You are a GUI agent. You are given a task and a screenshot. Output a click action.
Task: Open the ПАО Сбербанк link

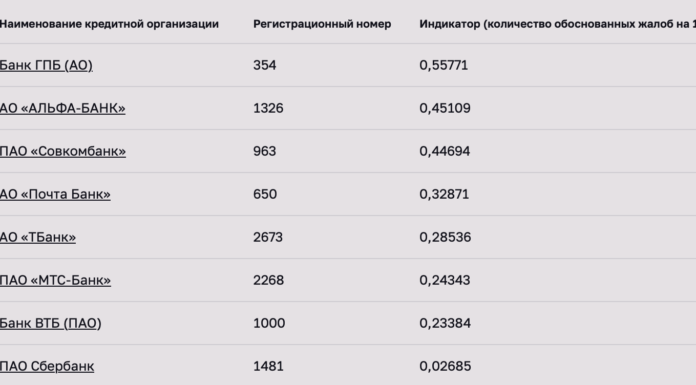pyautogui.click(x=47, y=366)
